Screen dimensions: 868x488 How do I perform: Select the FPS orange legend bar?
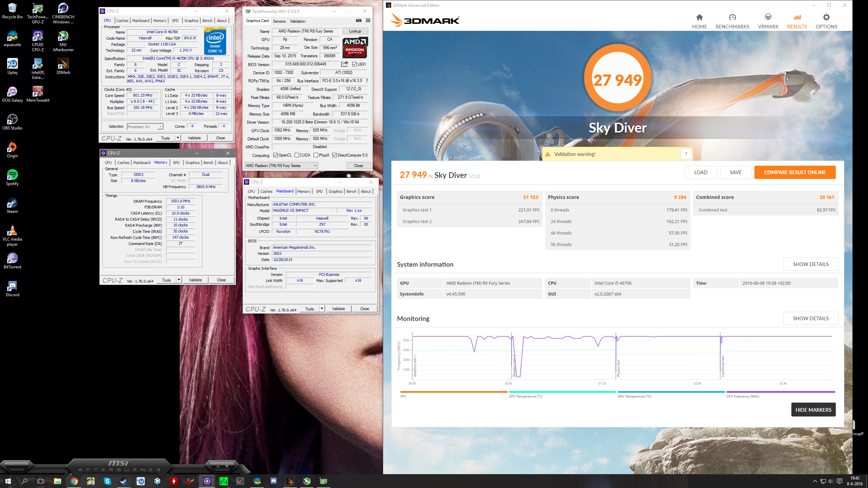tap(454, 392)
